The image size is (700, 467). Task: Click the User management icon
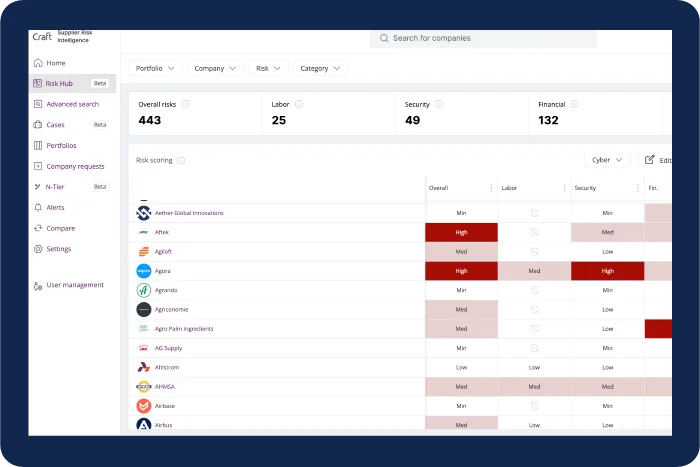click(38, 286)
